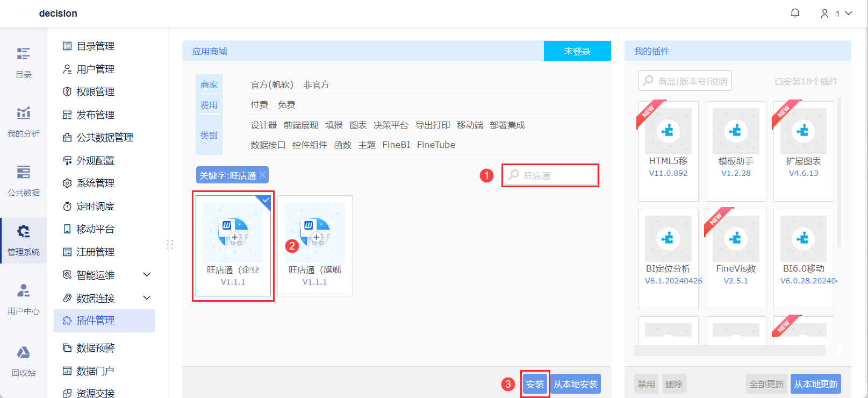Click the 从本地安装 button
This screenshot has width=868, height=398.
coord(576,384)
